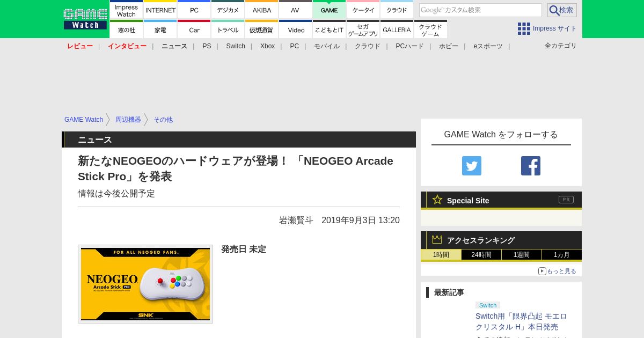Open the こどもとIT tab
The image size is (644, 338).
(x=330, y=30)
